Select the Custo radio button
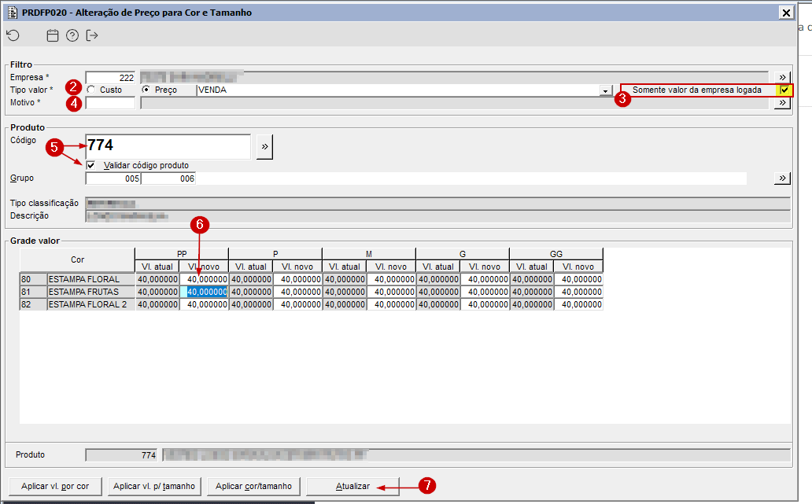812x504 pixels. tap(91, 90)
